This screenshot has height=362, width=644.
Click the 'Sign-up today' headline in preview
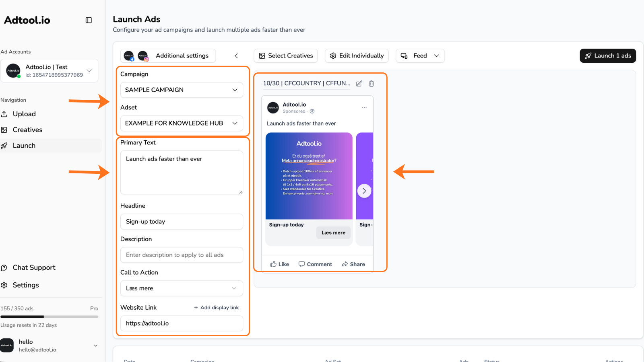coord(286,225)
